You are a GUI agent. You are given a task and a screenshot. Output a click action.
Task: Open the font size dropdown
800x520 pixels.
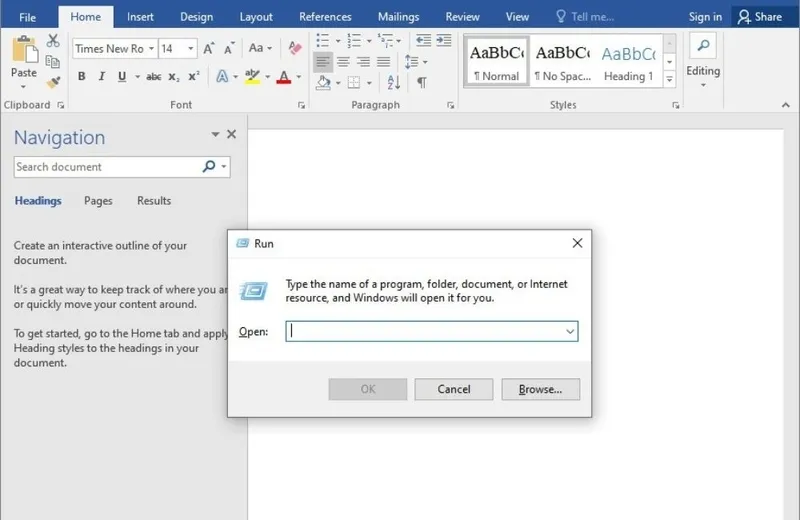coord(190,48)
